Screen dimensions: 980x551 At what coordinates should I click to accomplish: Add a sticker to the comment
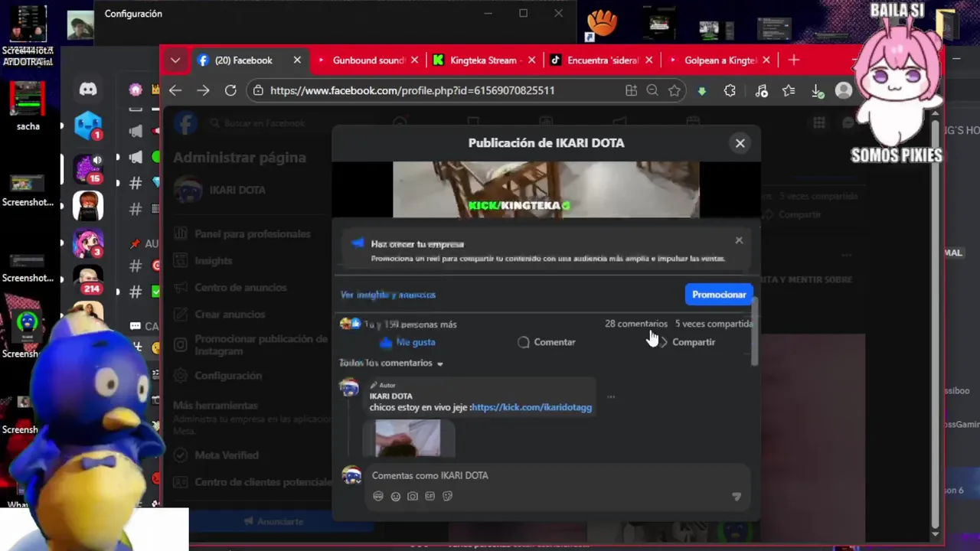pos(448,496)
